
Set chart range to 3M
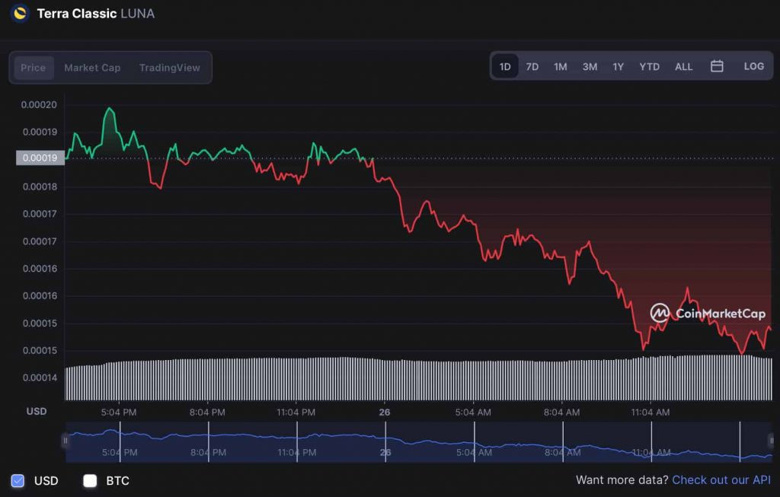point(590,67)
